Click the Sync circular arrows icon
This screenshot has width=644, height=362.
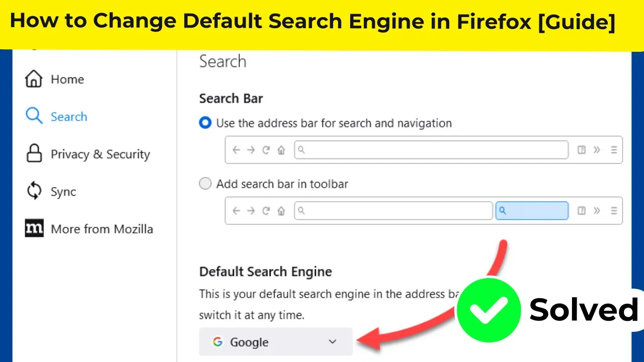click(34, 191)
